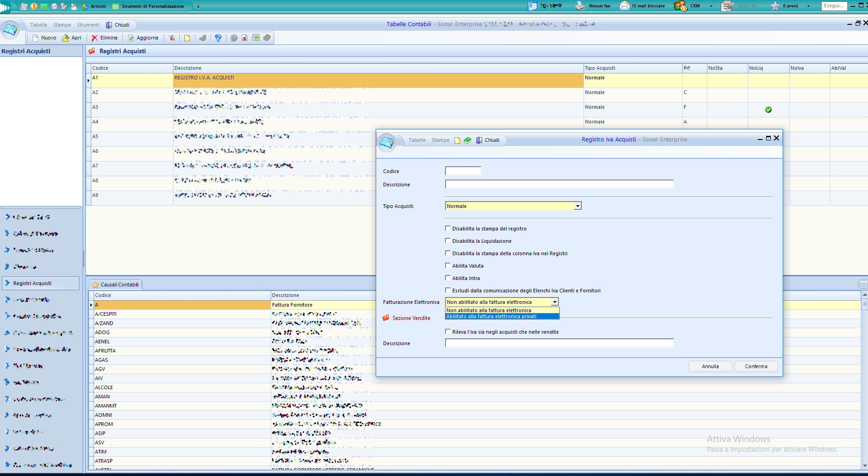This screenshot has height=476, width=868.
Task: Select Registri Acquisti in the left sidebar
Action: click(x=32, y=283)
